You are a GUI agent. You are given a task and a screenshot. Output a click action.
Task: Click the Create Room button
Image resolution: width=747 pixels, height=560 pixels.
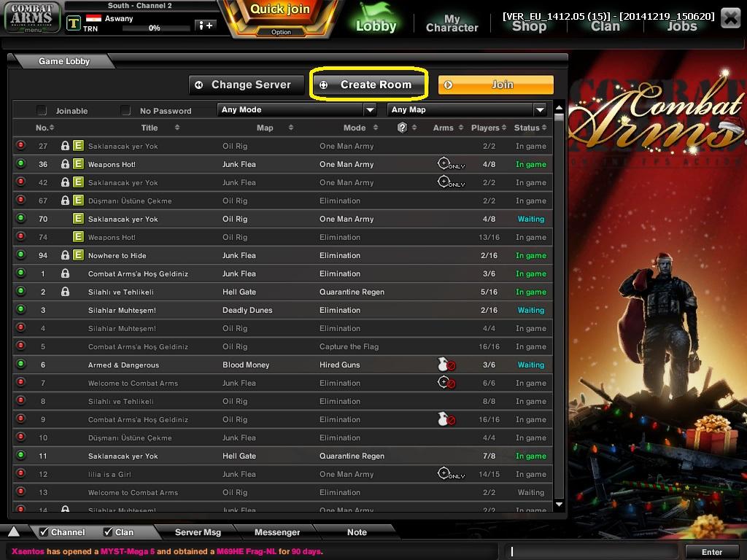pos(368,85)
